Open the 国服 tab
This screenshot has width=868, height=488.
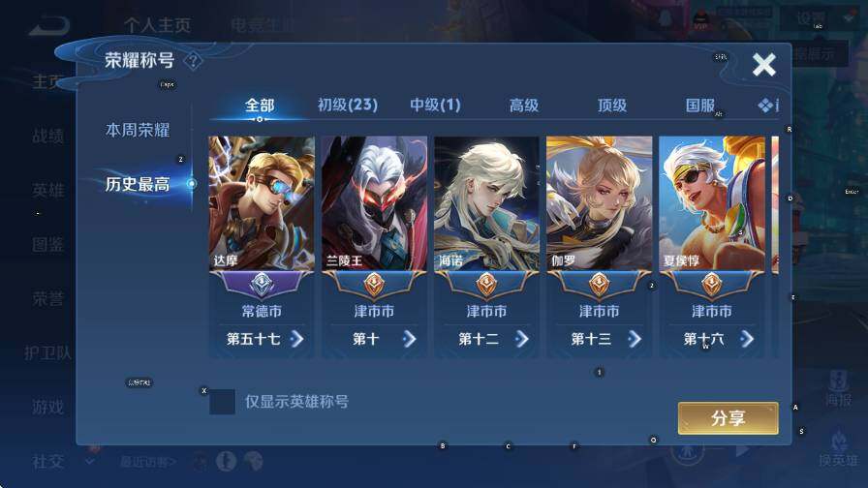pyautogui.click(x=700, y=106)
